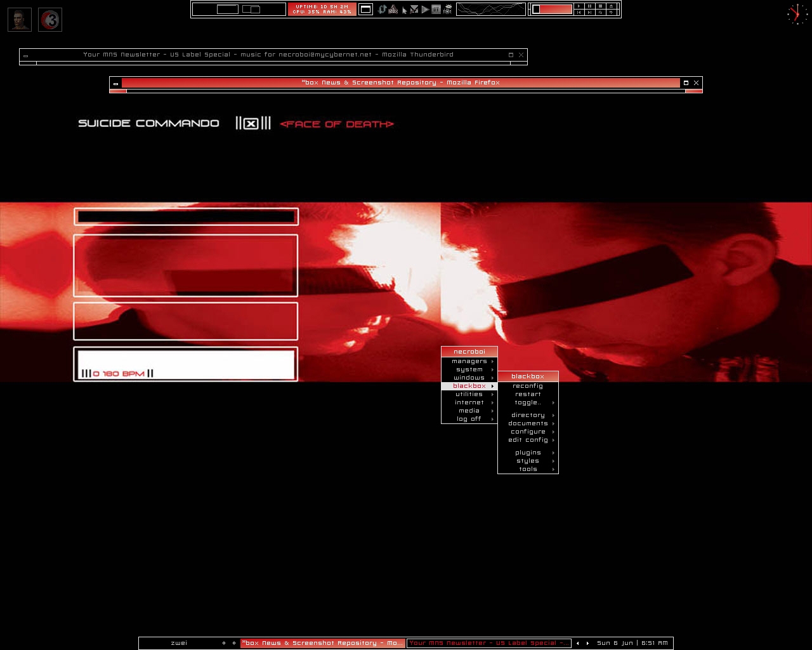Open the windows submenu
The height and width of the screenshot is (650, 812).
[x=469, y=378]
